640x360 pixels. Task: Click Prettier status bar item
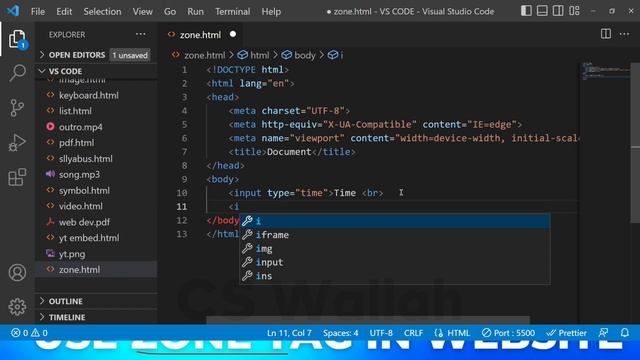[x=567, y=333]
